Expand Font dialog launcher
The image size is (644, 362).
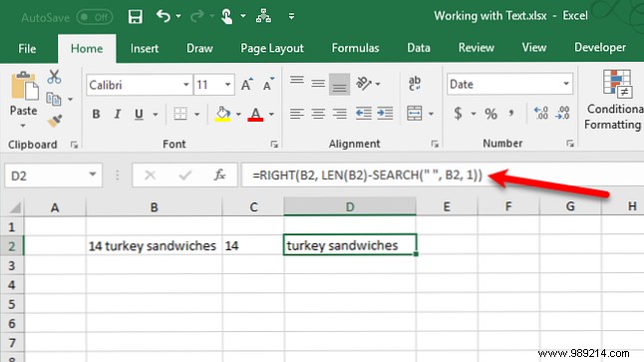(274, 145)
